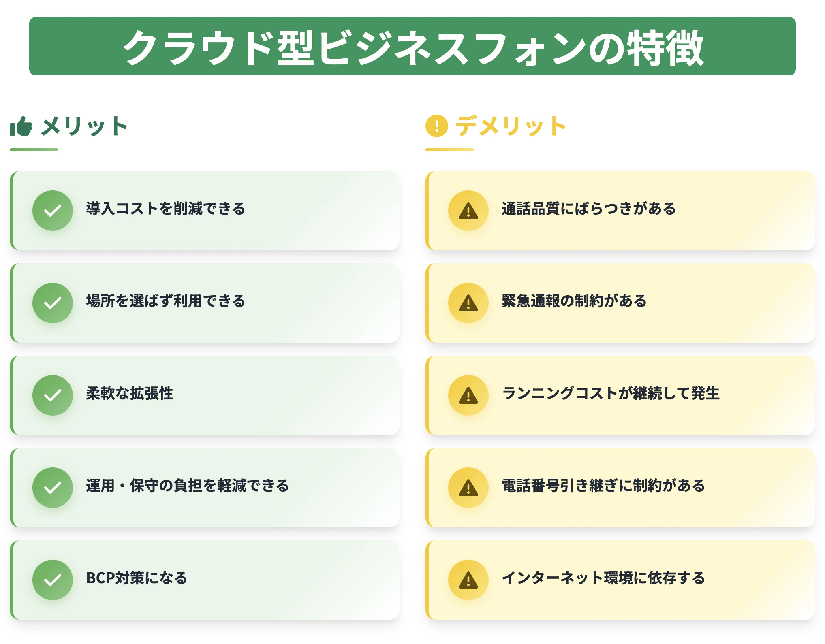Click the warning triangle for 通話品質にばらつきがある
Image resolution: width=825 pixels, height=644 pixels.
468,211
